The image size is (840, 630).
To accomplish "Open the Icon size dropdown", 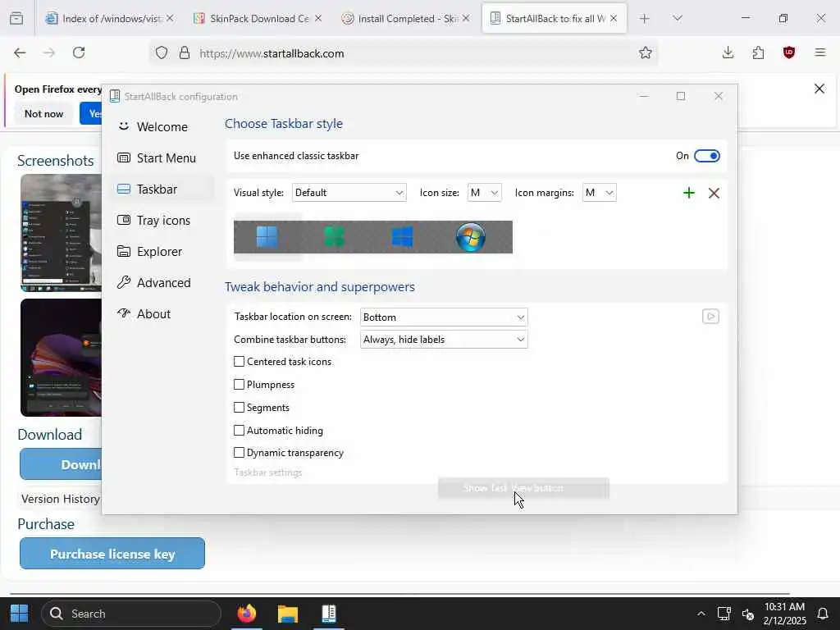I will [484, 192].
